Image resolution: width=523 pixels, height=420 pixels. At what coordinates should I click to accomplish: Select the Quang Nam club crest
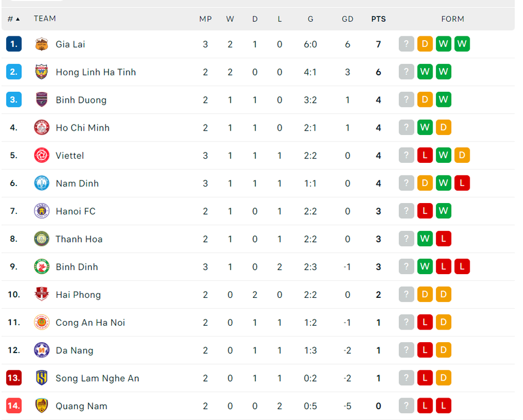coord(41,405)
